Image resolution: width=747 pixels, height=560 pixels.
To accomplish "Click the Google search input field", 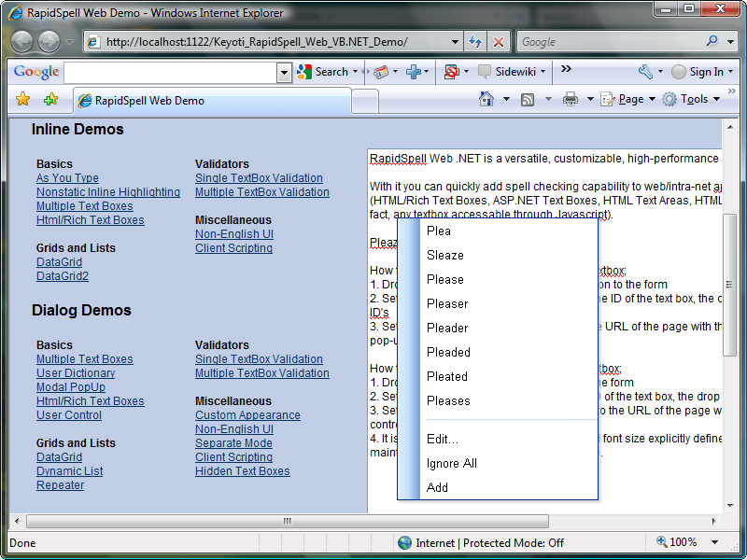I will pos(168,71).
